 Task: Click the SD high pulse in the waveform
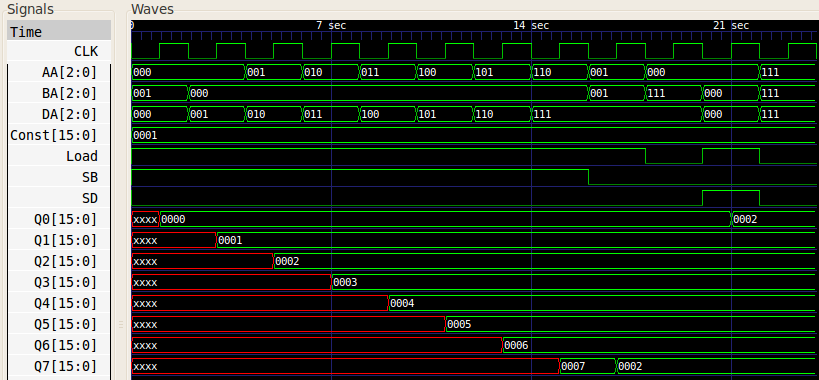(731, 198)
